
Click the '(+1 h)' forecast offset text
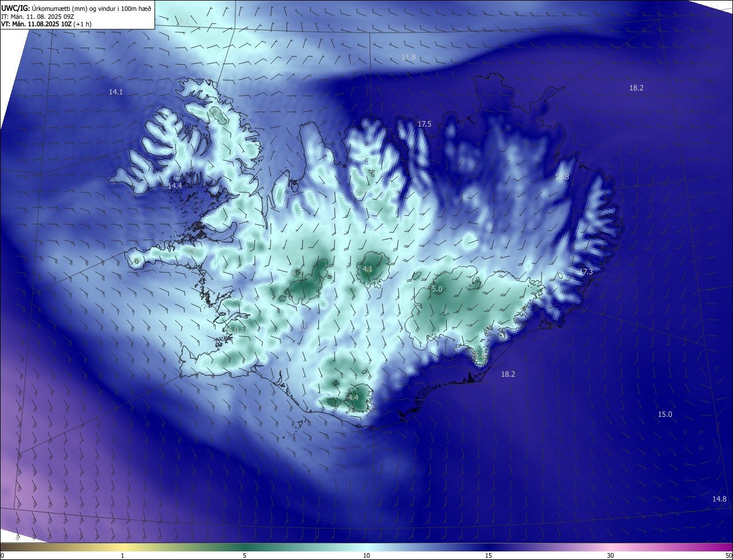[82, 24]
